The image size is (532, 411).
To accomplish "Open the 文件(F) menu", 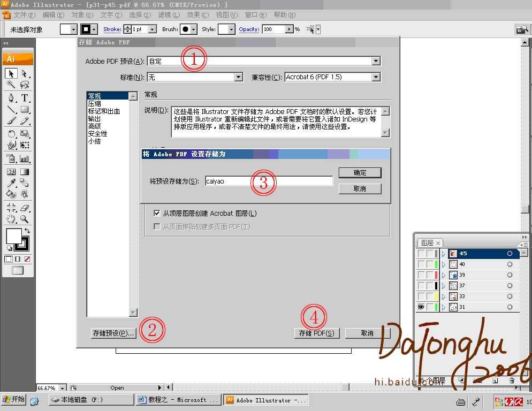I will click(24, 15).
